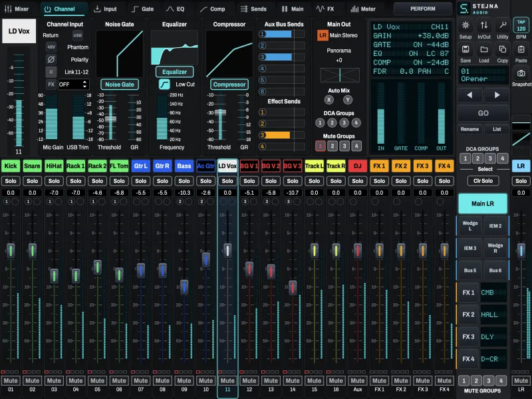Click the USB return icon

(x=77, y=35)
